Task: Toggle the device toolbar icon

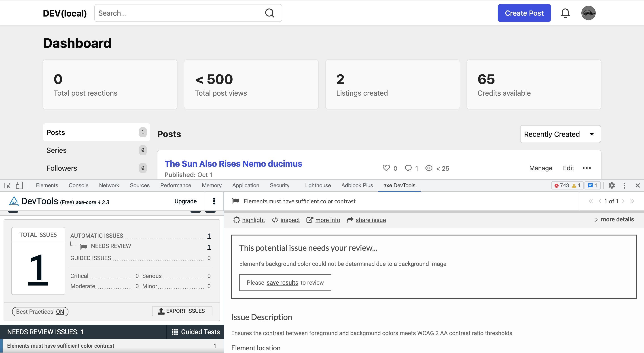Action: pos(19,186)
